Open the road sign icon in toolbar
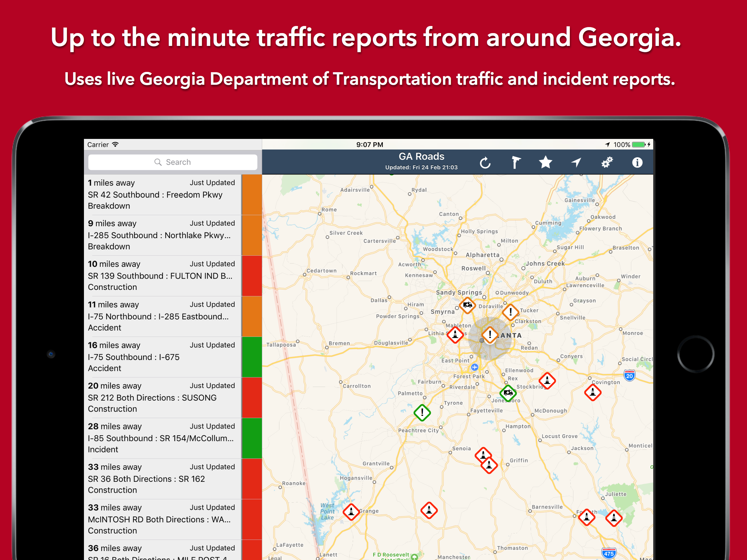The width and height of the screenshot is (747, 560). (515, 162)
